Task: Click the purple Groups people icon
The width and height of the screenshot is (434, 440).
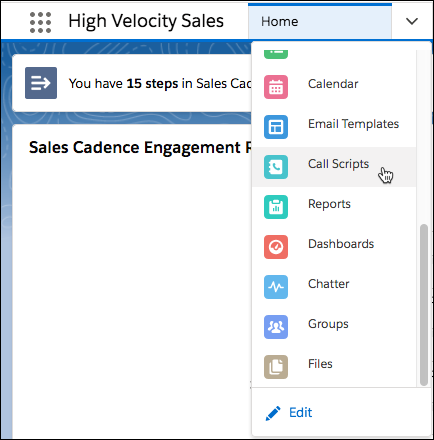Action: (276, 327)
